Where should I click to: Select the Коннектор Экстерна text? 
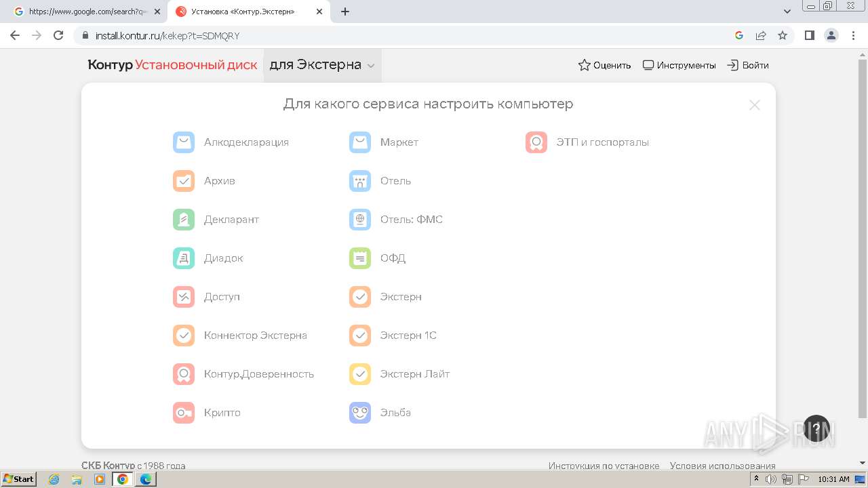pos(256,335)
